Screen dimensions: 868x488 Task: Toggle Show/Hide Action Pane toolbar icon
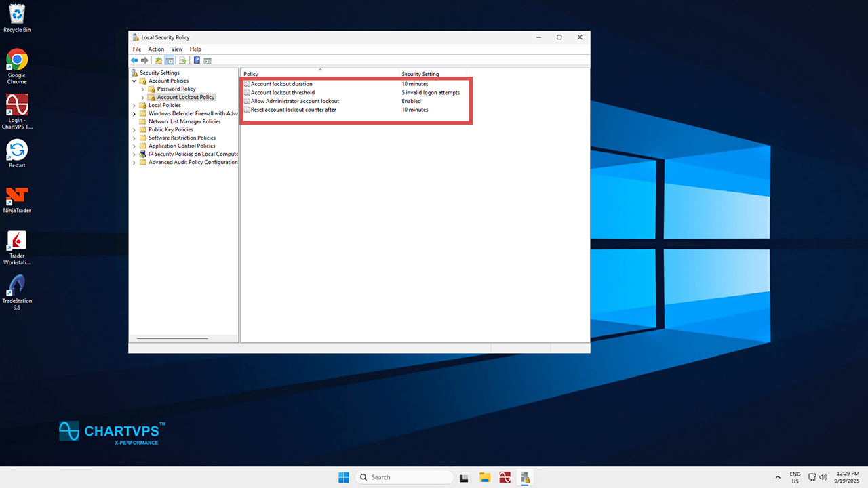pyautogui.click(x=208, y=60)
